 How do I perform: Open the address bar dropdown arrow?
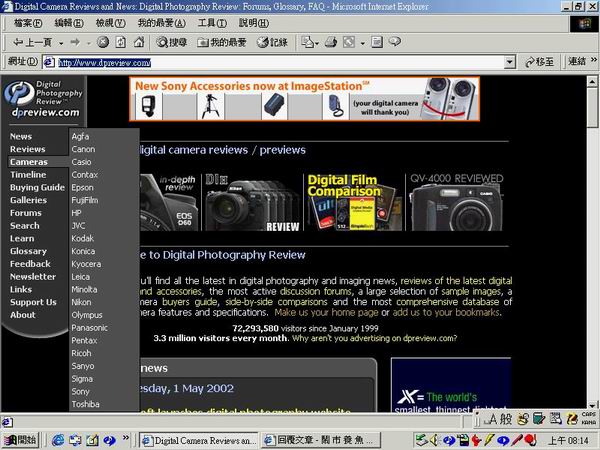pyautogui.click(x=509, y=62)
